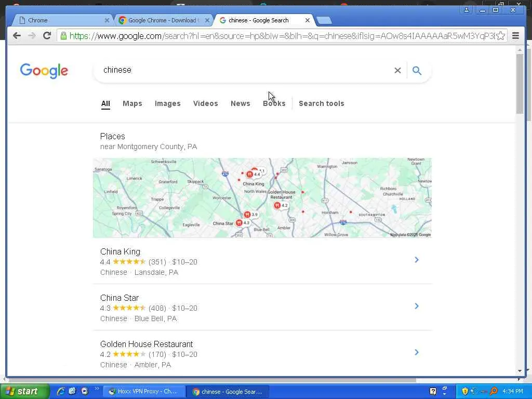Screen dimensions: 532x399
Task: Click the scrollbar down arrow
Action: pos(520,371)
